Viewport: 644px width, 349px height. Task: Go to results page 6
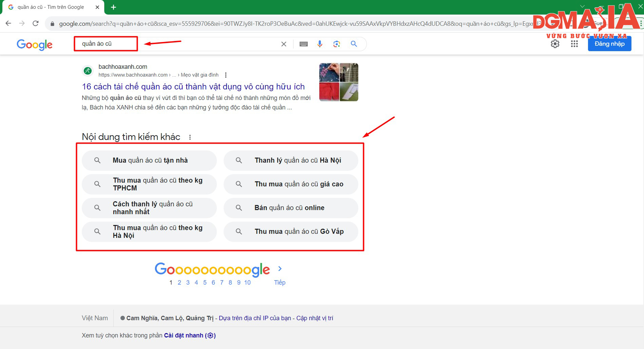tap(213, 283)
